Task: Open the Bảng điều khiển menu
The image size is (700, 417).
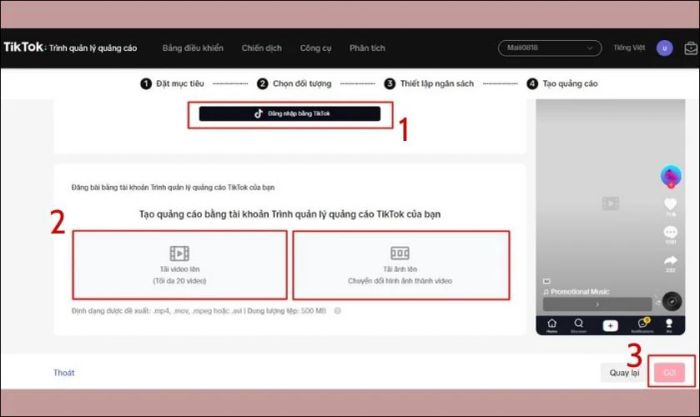Action: [193, 48]
